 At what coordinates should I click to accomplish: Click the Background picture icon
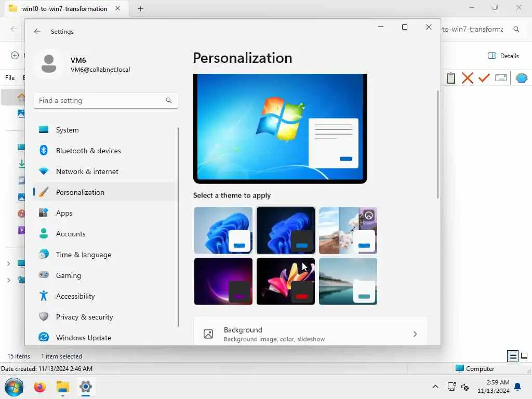pos(208,334)
